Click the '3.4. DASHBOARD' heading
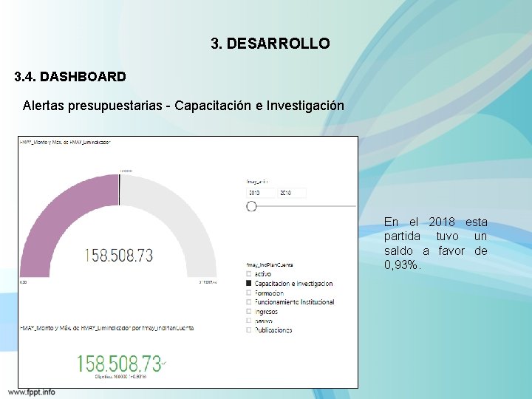532x399 pixels. (x=70, y=77)
